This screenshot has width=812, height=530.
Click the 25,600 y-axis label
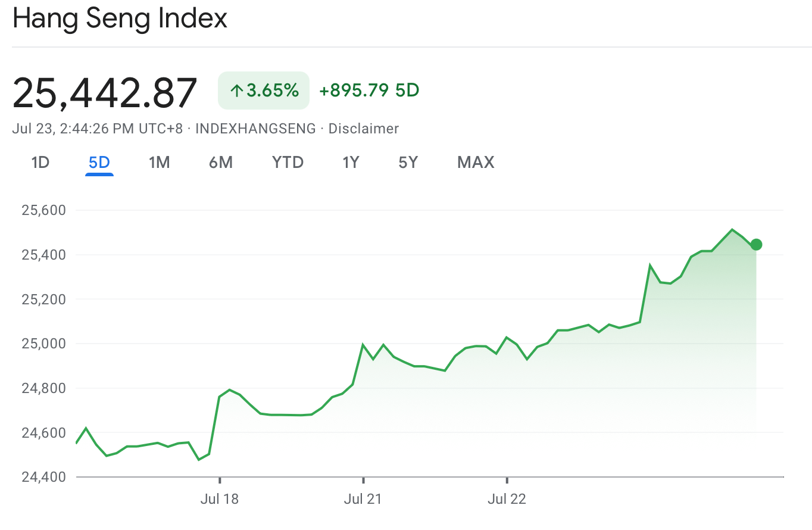[x=43, y=210]
